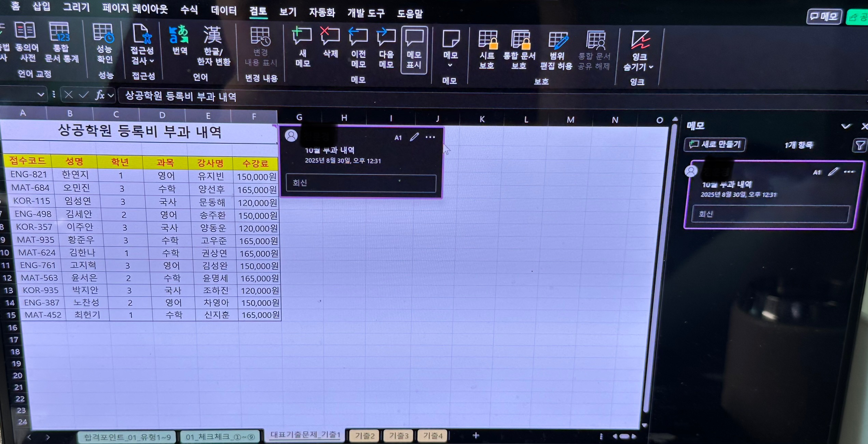Click the horizontal scrollbar handle at the bottom
This screenshot has width=868, height=444.
[x=624, y=436]
